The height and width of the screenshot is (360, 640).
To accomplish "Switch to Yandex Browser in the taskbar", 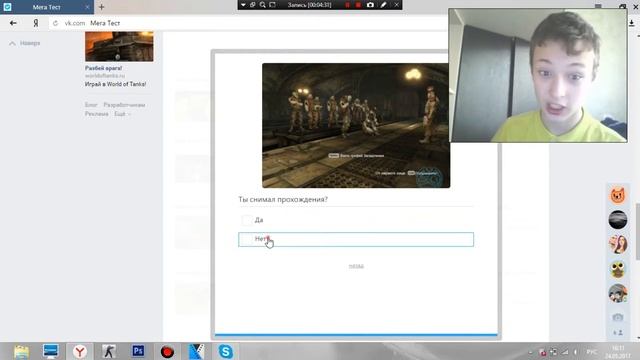I will tap(80, 351).
